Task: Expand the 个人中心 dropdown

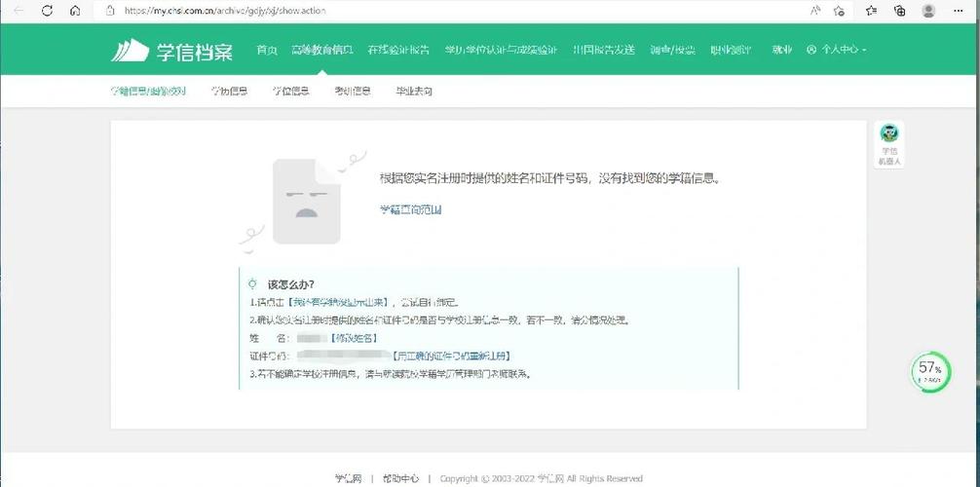Action: (837, 50)
